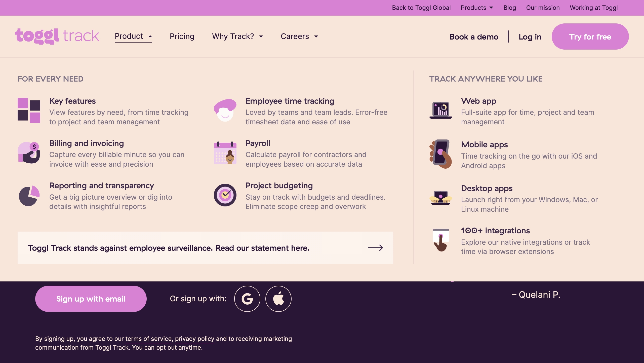644x363 pixels.
Task: Click the Employee time tracking face icon
Action: (225, 110)
